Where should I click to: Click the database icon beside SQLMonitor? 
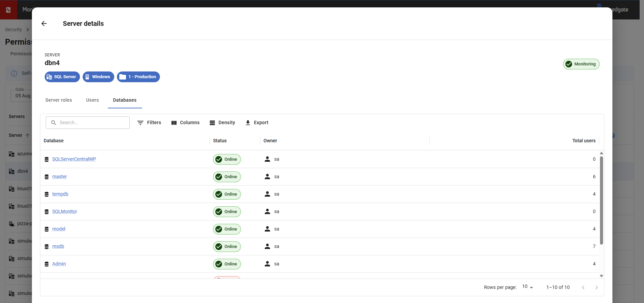47,212
